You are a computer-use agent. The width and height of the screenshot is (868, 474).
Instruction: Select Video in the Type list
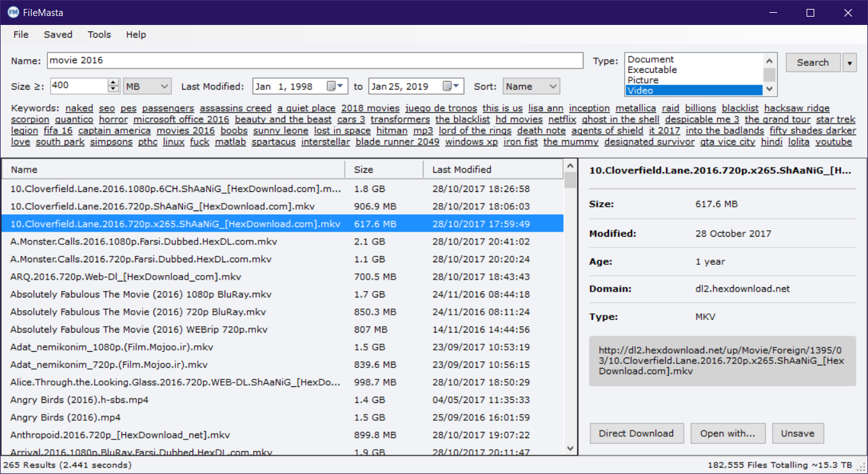pos(693,90)
